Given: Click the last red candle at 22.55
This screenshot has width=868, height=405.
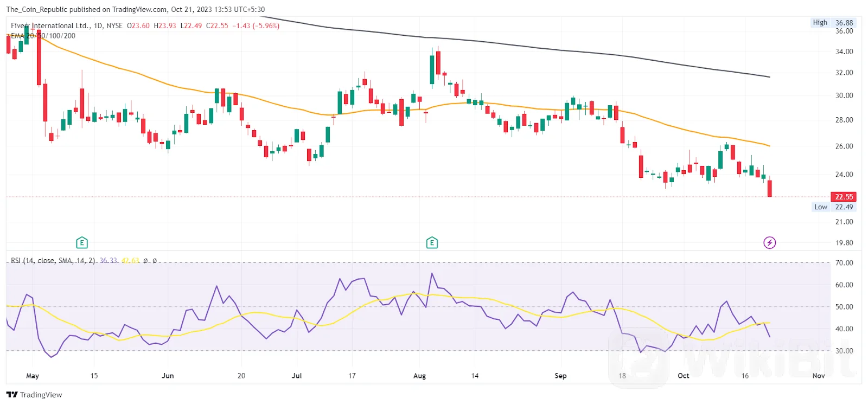Looking at the screenshot, I should (769, 188).
